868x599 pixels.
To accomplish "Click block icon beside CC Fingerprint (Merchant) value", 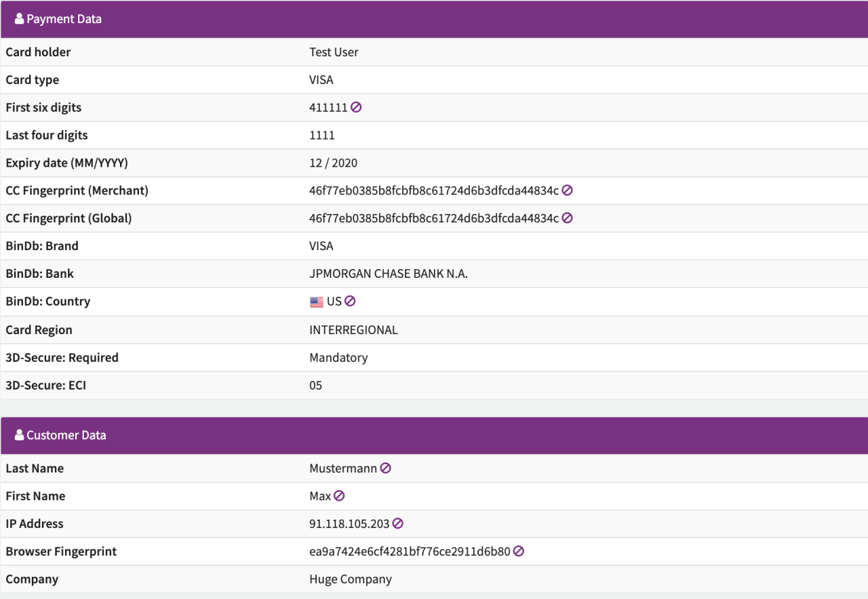I will pos(568,190).
